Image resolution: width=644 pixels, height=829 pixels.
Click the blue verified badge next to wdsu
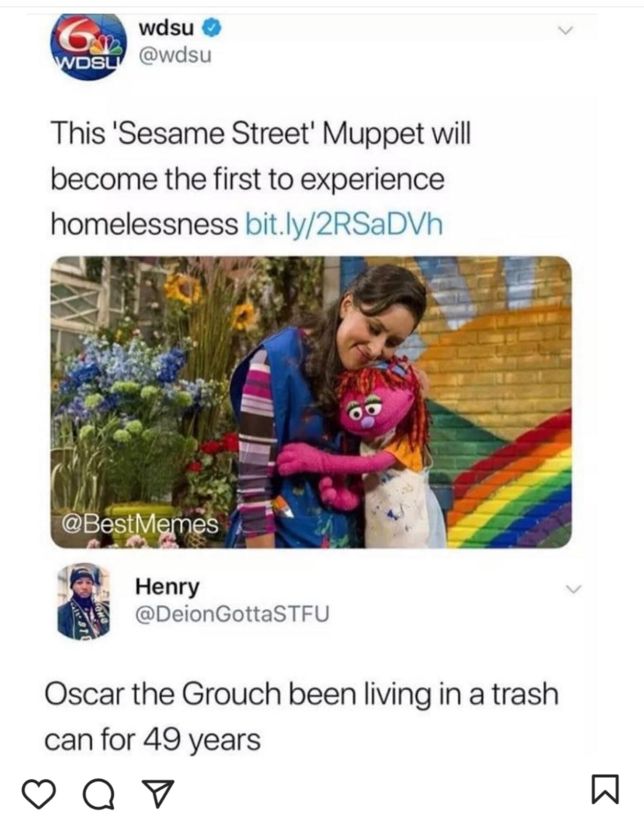point(213,29)
